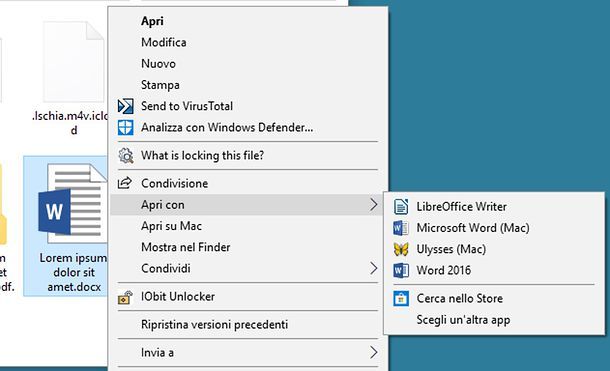Image resolution: width=610 pixels, height=371 pixels.
Task: Click the .Ischia.m4v.icloud filename label
Action: [70, 123]
